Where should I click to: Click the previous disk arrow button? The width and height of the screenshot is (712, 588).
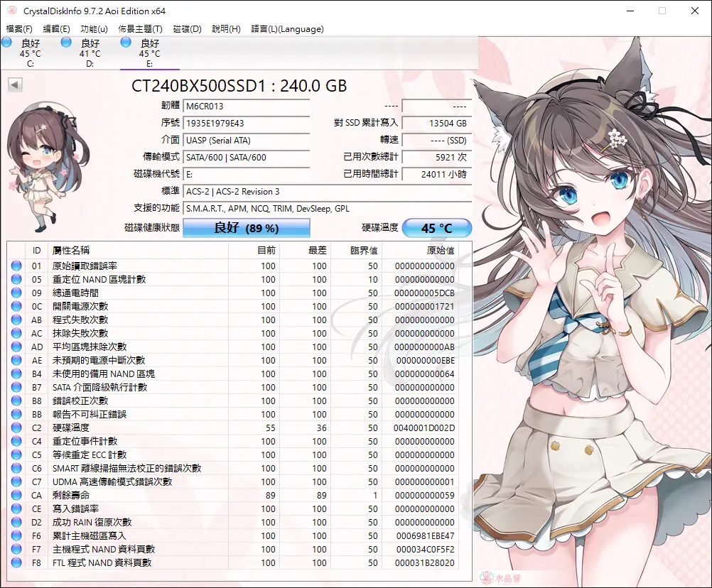coord(16,85)
